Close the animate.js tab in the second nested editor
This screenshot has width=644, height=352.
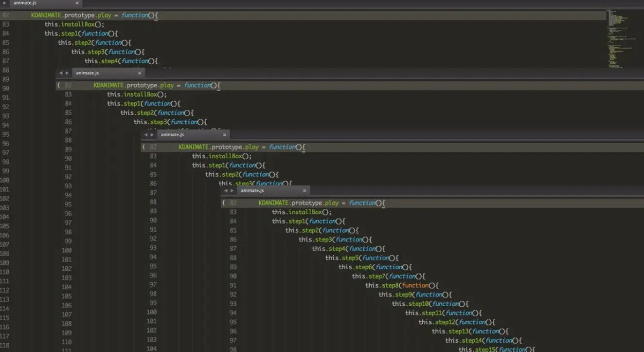tap(140, 73)
